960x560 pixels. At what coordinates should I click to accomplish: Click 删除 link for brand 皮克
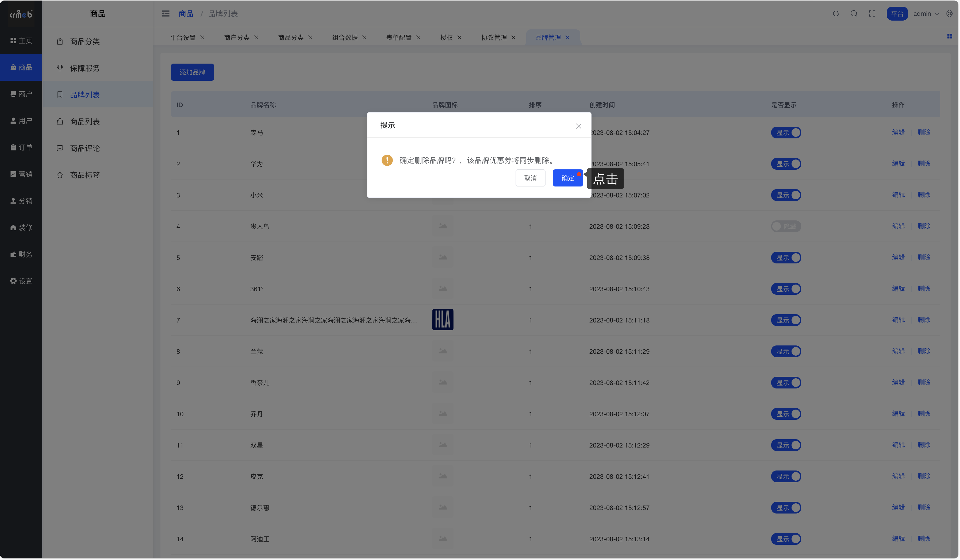tap(924, 476)
